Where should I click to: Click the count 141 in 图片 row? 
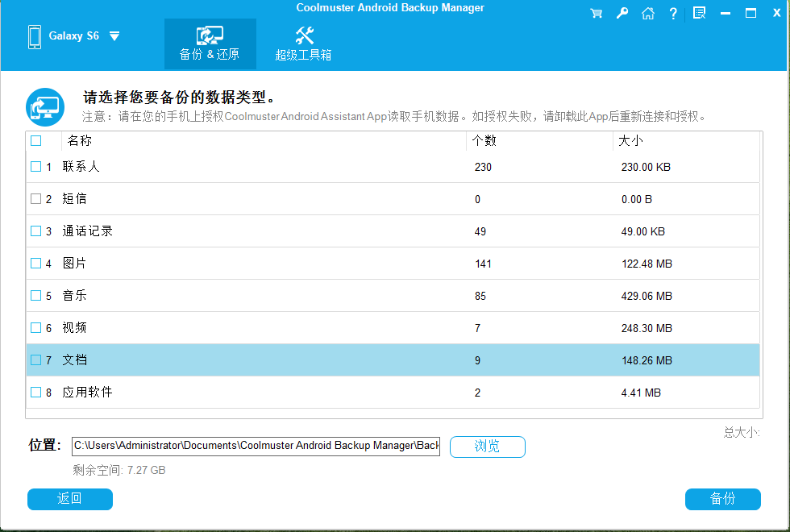(x=483, y=264)
